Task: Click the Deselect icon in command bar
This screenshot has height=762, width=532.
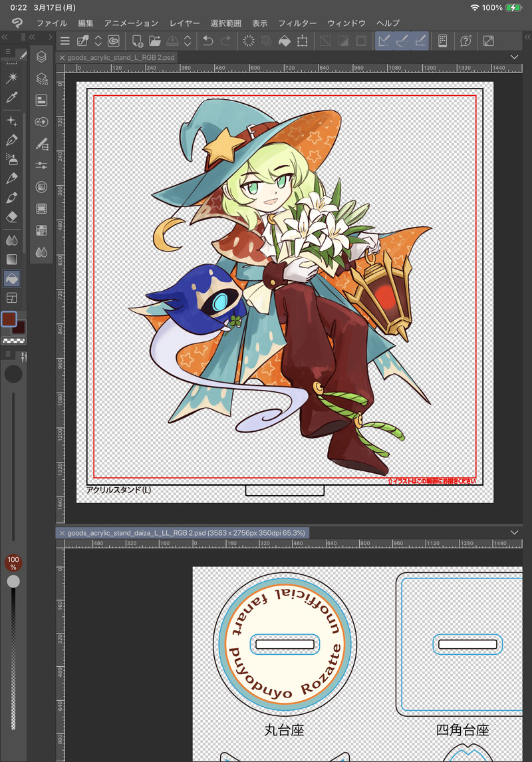Action: [325, 41]
